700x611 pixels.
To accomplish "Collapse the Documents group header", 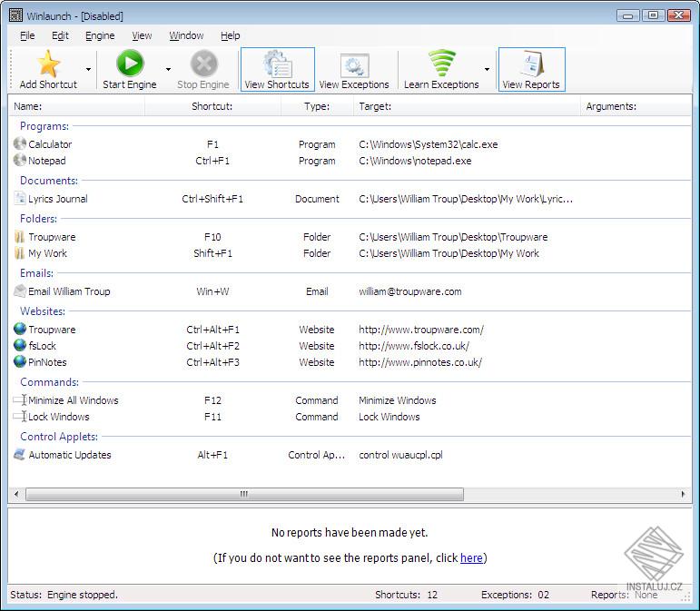I will point(49,181).
